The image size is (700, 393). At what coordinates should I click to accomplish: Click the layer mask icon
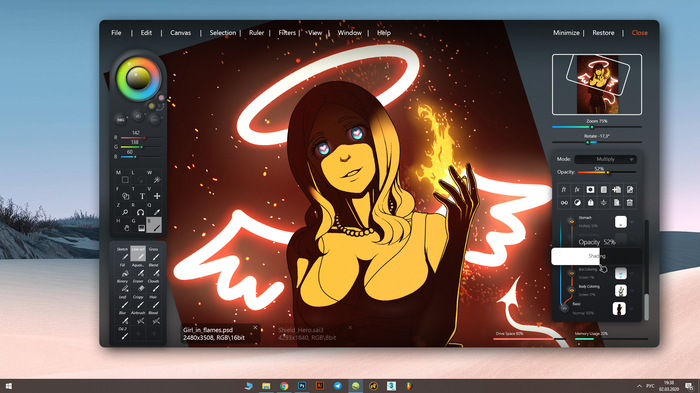pos(590,189)
